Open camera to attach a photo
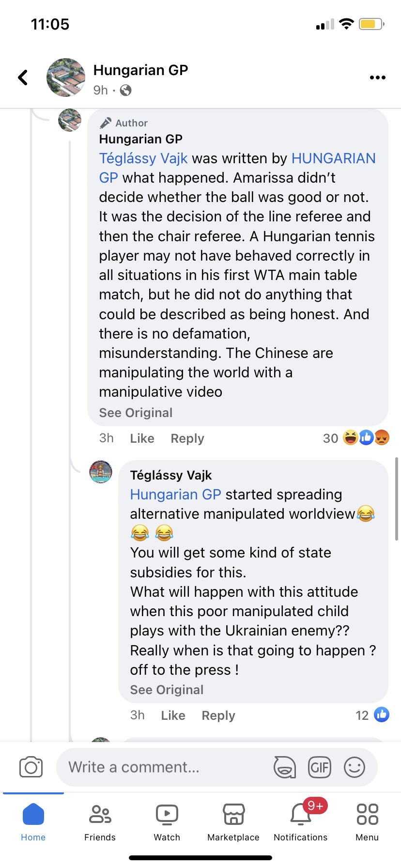The image size is (401, 868). click(31, 767)
